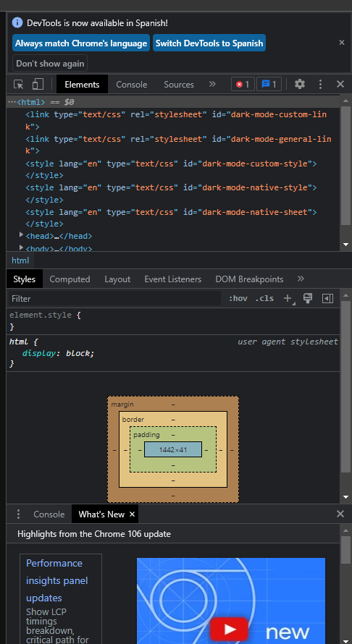Image resolution: width=352 pixels, height=644 pixels.
Task: Show more Styles sidebar tabs chevron
Action: click(x=301, y=279)
